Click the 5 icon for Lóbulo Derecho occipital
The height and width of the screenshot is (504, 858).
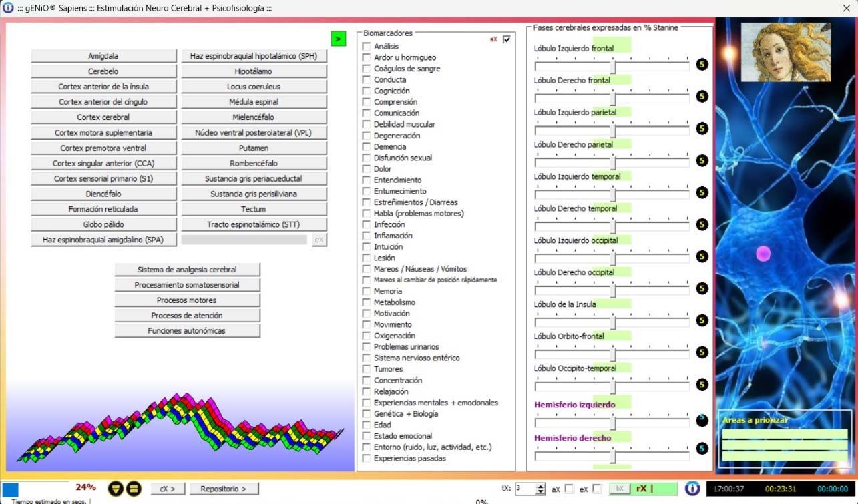702,288
